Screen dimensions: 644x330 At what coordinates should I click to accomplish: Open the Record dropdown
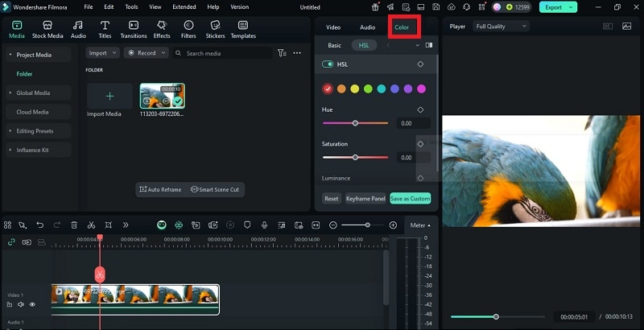point(146,53)
